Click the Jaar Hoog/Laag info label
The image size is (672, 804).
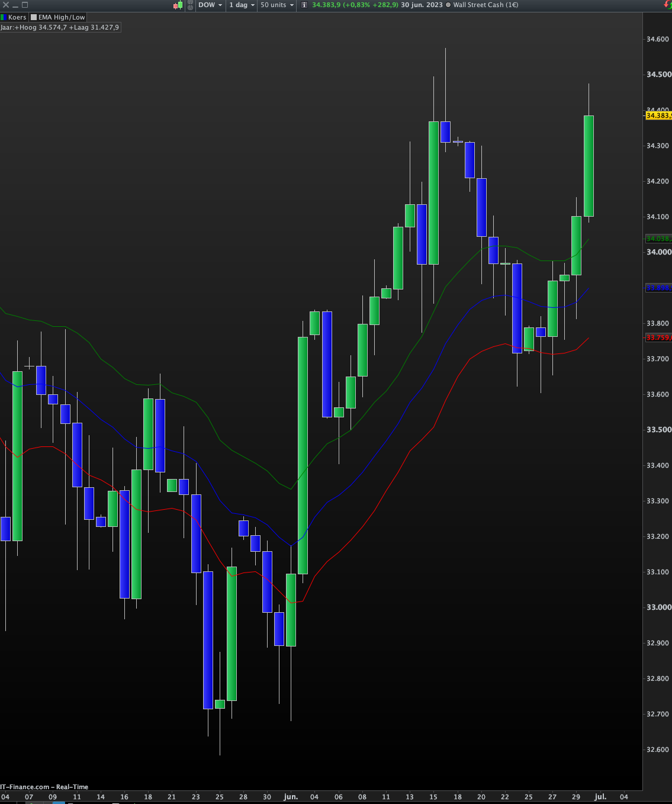pos(60,27)
